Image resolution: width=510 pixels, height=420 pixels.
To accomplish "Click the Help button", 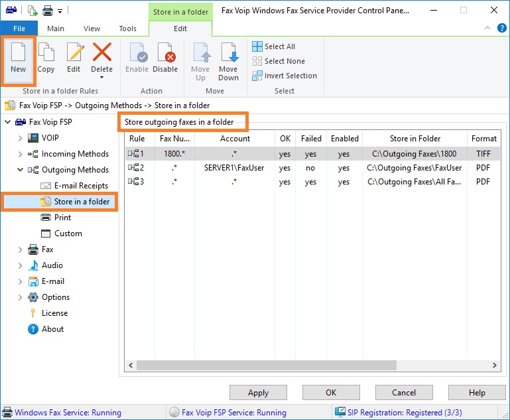I will point(477,393).
